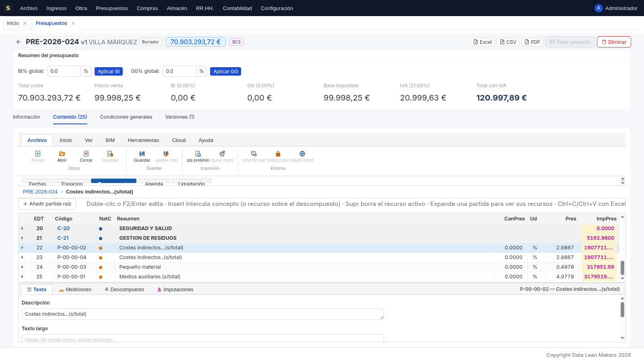Click the Traducir interfaz globe icon

click(x=302, y=154)
